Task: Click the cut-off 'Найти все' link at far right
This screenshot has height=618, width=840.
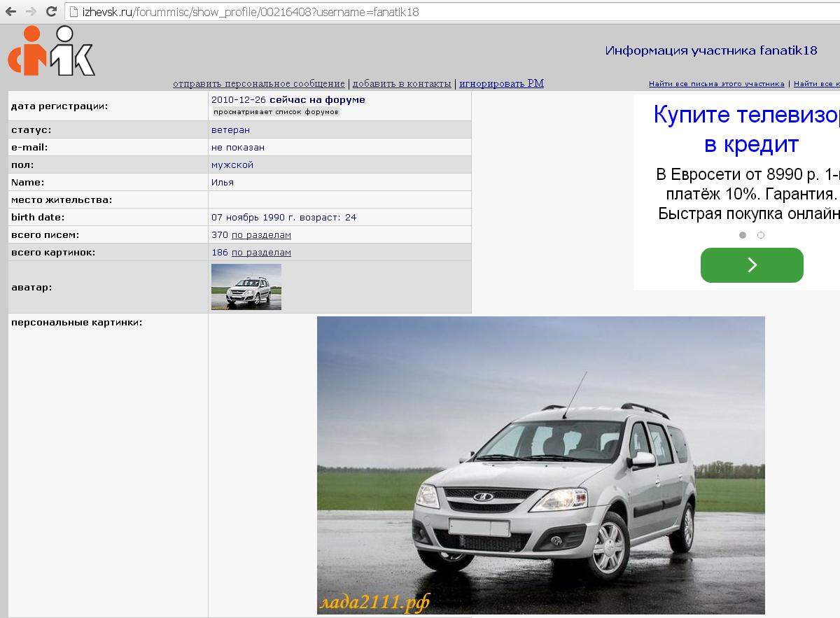Action: click(x=816, y=84)
